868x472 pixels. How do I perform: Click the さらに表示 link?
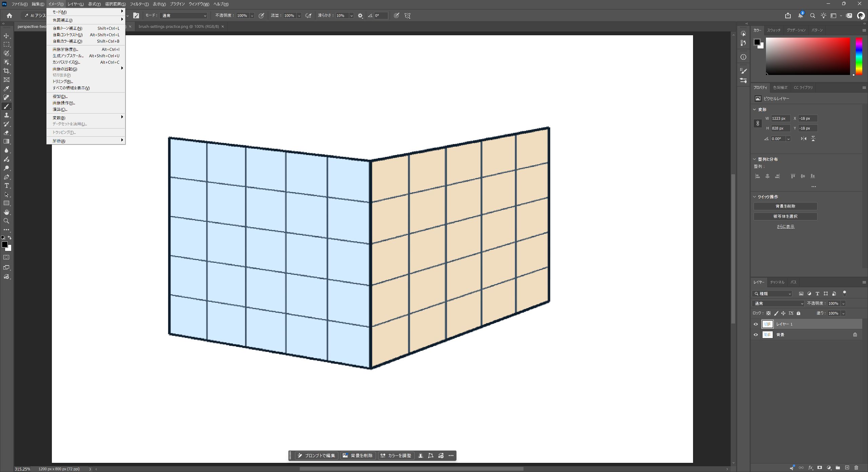point(785,227)
